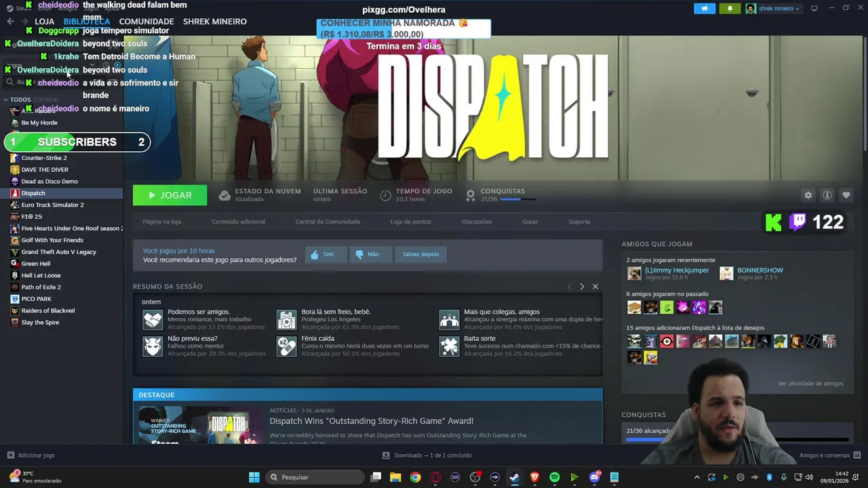The width and height of the screenshot is (868, 488).
Task: Click Pesquisar taskbar search field
Action: point(314,477)
